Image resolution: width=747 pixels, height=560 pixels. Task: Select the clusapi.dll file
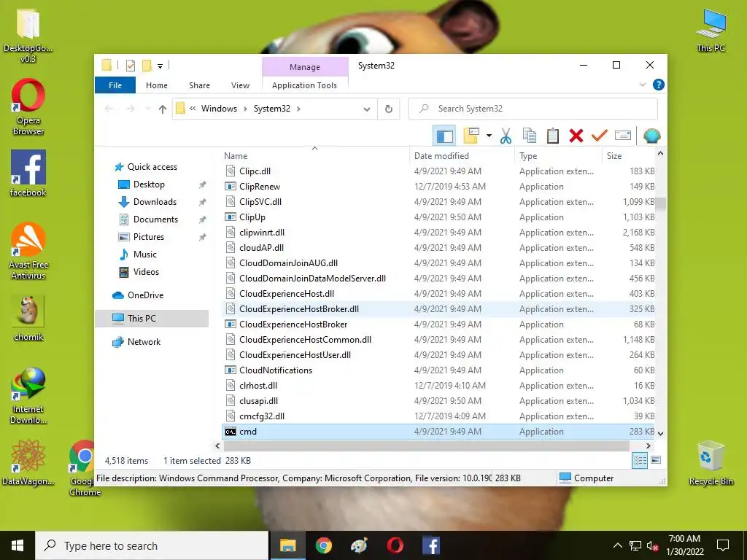438,401
